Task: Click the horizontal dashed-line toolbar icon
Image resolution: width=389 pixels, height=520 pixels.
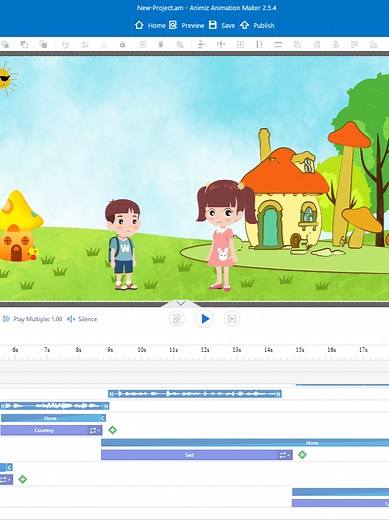Action: (x=278, y=44)
